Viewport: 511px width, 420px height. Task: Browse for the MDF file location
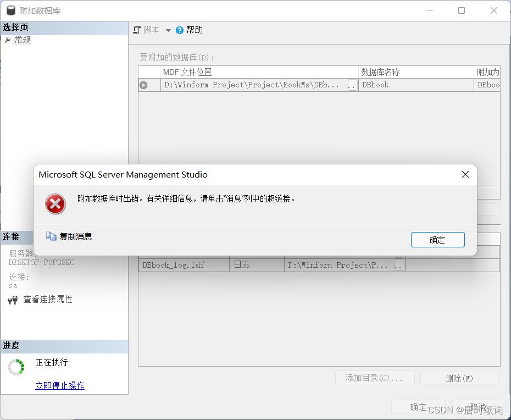352,85
